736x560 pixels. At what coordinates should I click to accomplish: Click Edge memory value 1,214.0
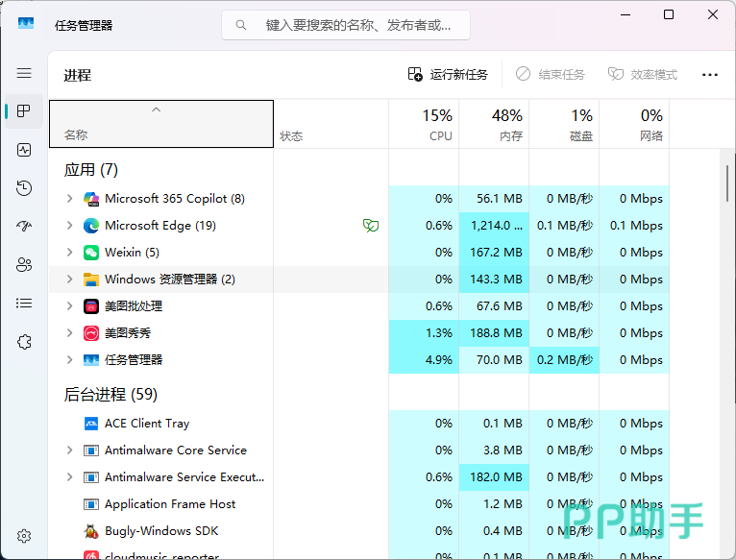[494, 226]
